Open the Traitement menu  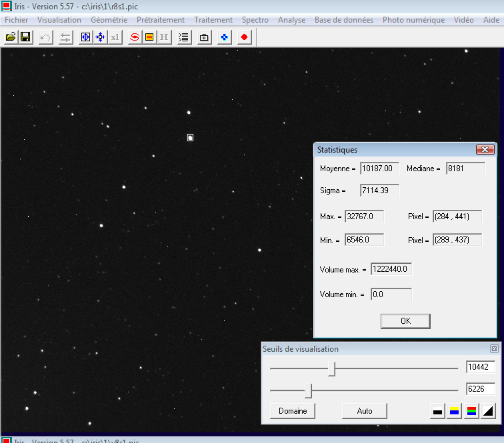[213, 20]
